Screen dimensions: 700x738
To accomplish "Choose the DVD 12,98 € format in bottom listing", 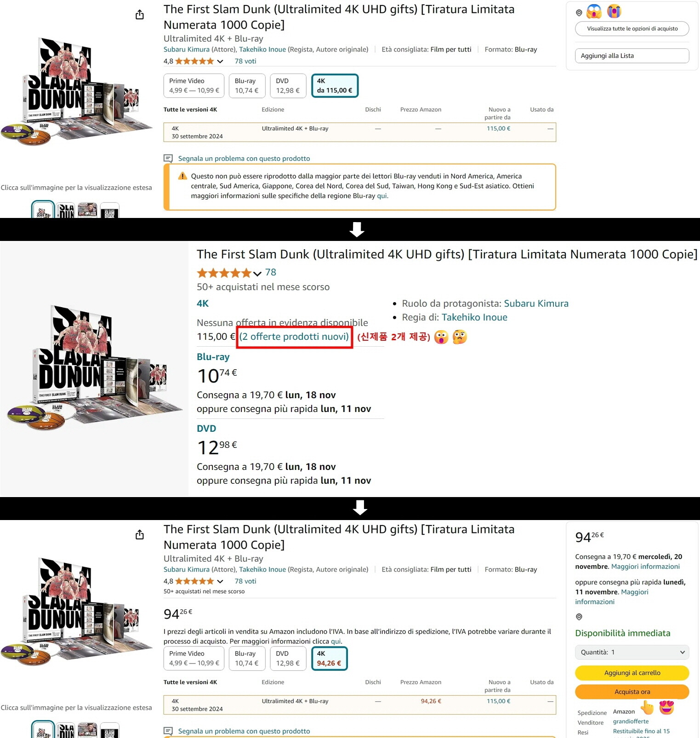I will [x=288, y=658].
